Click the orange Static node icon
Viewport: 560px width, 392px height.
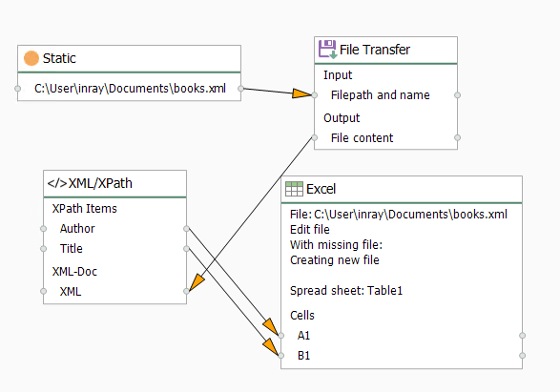pos(31,58)
